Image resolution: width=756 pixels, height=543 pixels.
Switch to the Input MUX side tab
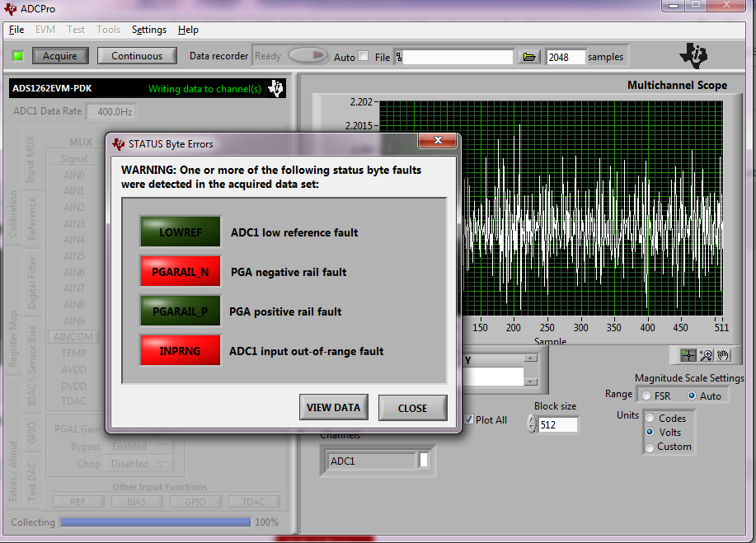point(31,159)
